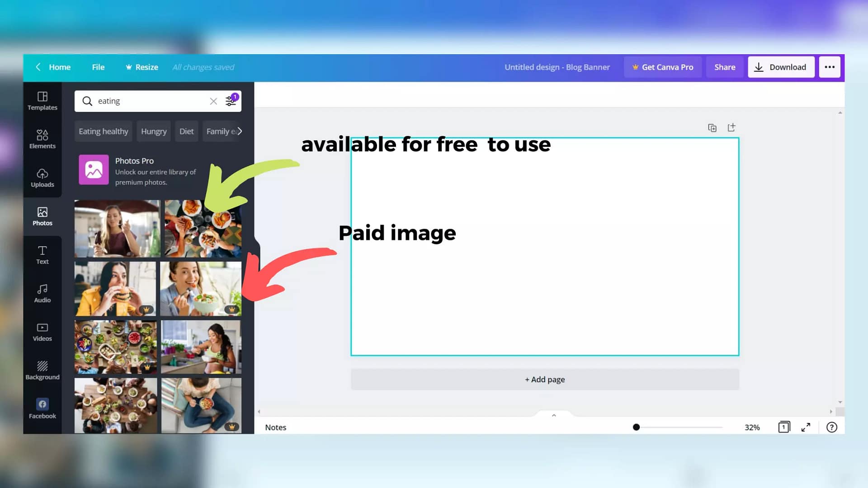Viewport: 868px width, 488px height.
Task: Open the Background sidebar panel
Action: (x=42, y=370)
